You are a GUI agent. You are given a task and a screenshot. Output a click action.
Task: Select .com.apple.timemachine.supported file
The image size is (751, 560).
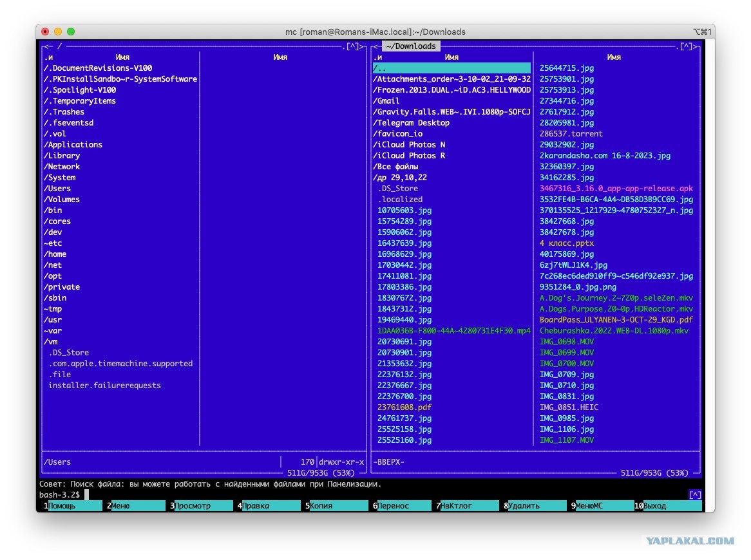tap(120, 364)
